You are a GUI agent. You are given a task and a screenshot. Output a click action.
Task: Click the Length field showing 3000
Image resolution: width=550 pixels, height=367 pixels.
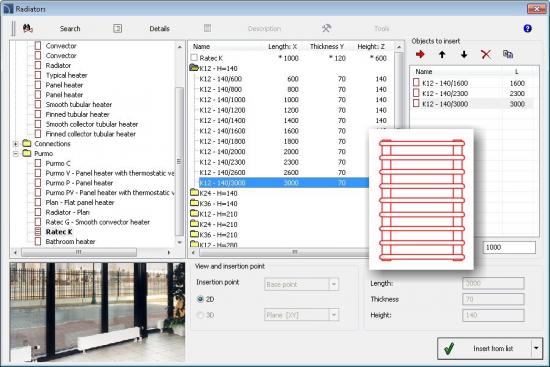pyautogui.click(x=493, y=283)
